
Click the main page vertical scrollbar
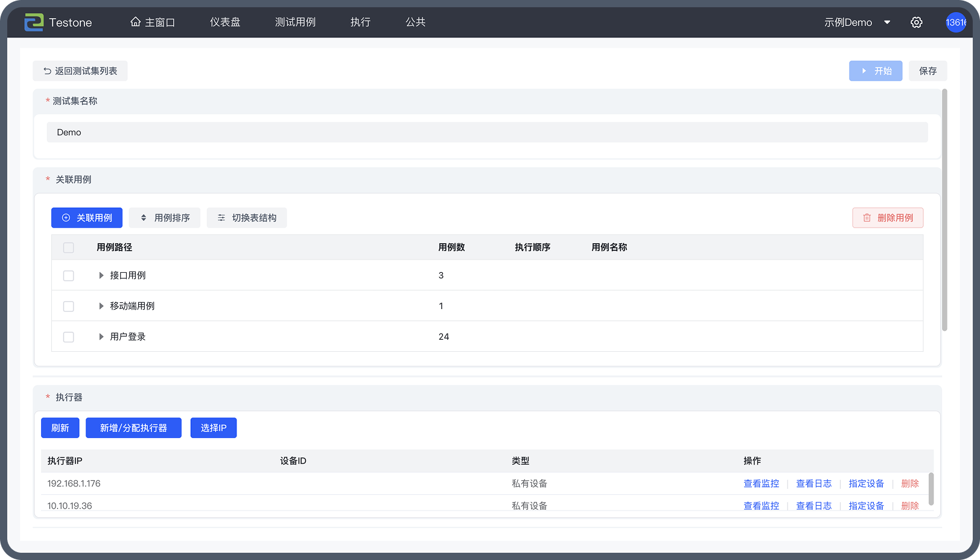click(944, 210)
